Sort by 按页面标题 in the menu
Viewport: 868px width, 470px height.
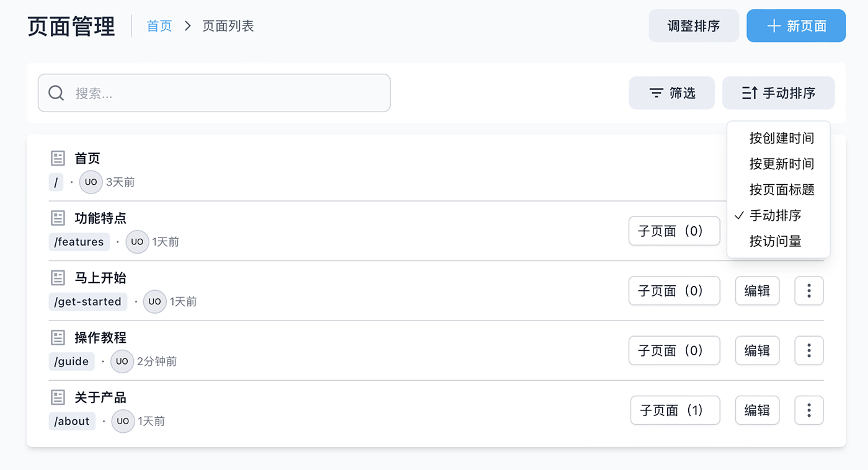point(781,190)
